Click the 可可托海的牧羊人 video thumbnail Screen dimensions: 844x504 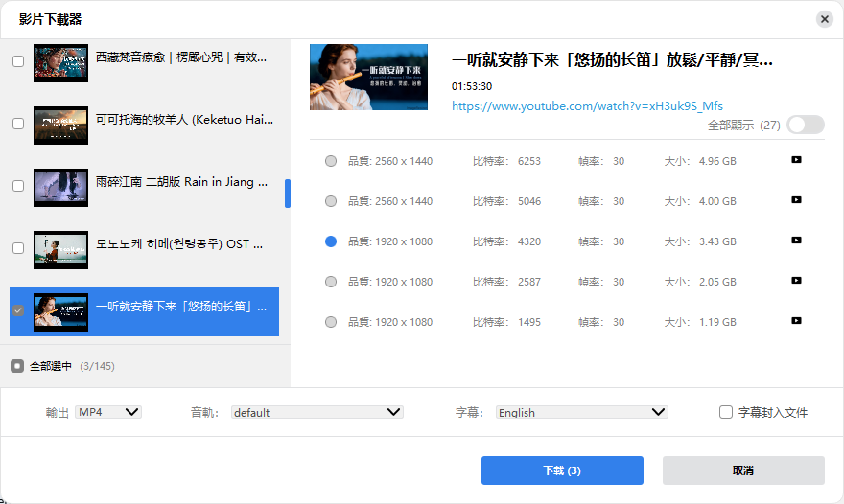[60, 126]
